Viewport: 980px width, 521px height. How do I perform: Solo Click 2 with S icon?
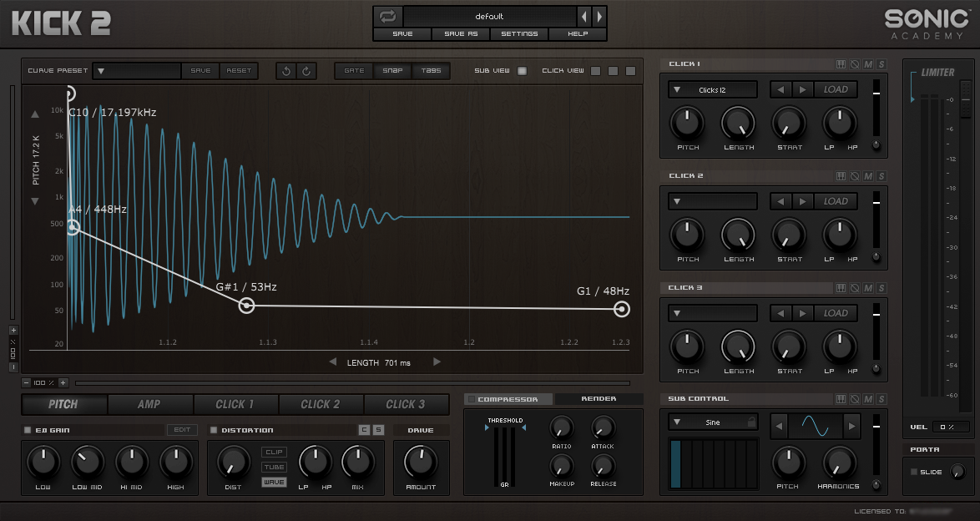[x=881, y=175]
